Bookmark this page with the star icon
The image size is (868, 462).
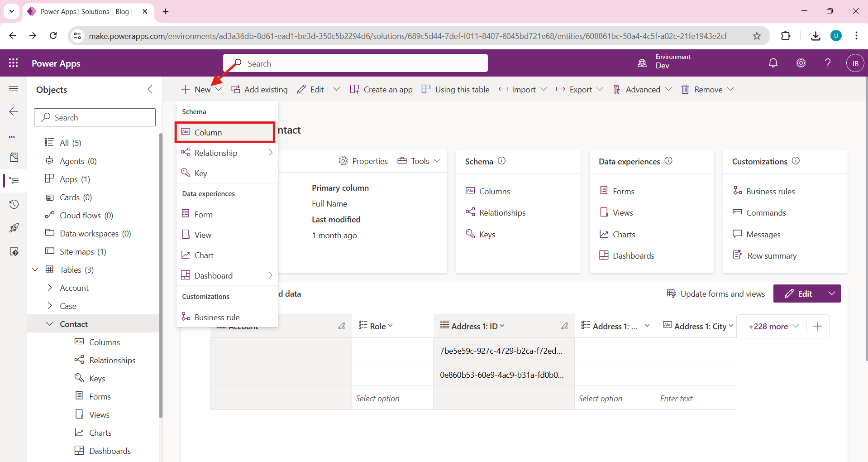pyautogui.click(x=757, y=36)
